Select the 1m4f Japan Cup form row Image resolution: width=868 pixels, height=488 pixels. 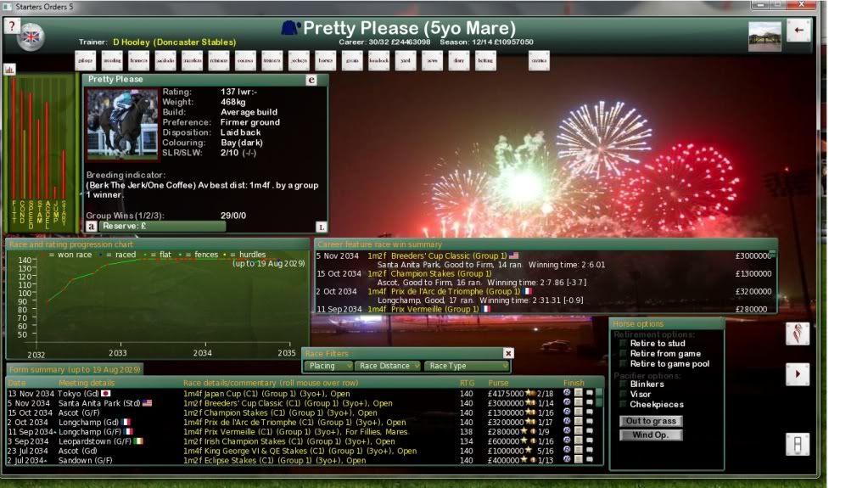(301, 393)
